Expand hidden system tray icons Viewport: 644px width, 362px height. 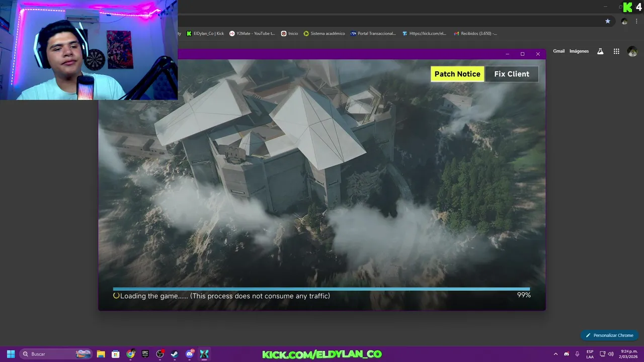(x=555, y=354)
